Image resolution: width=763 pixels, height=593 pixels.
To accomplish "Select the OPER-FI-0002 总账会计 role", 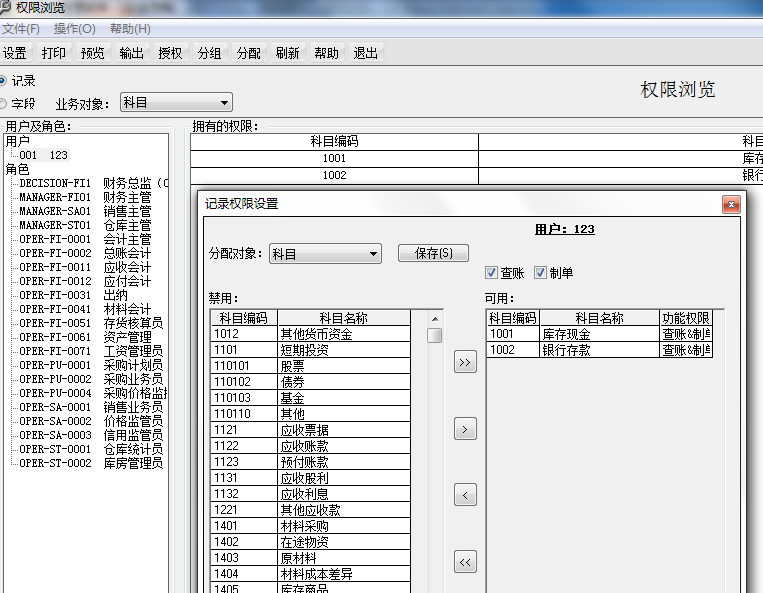I will [85, 253].
